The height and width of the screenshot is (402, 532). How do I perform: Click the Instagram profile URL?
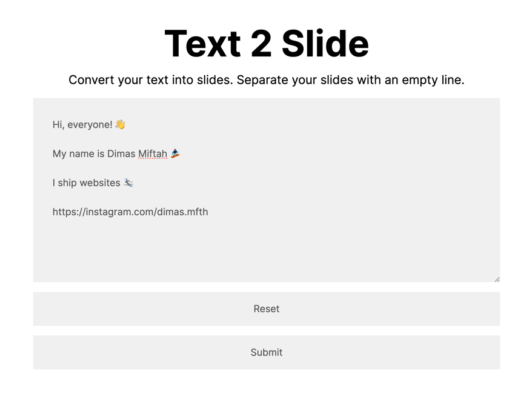point(130,212)
